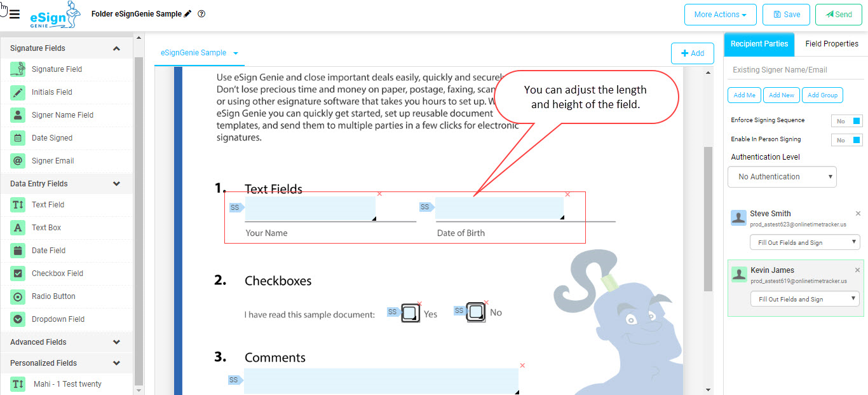This screenshot has height=395, width=868.
Task: Check the Yes checkbox in document
Action: point(410,313)
